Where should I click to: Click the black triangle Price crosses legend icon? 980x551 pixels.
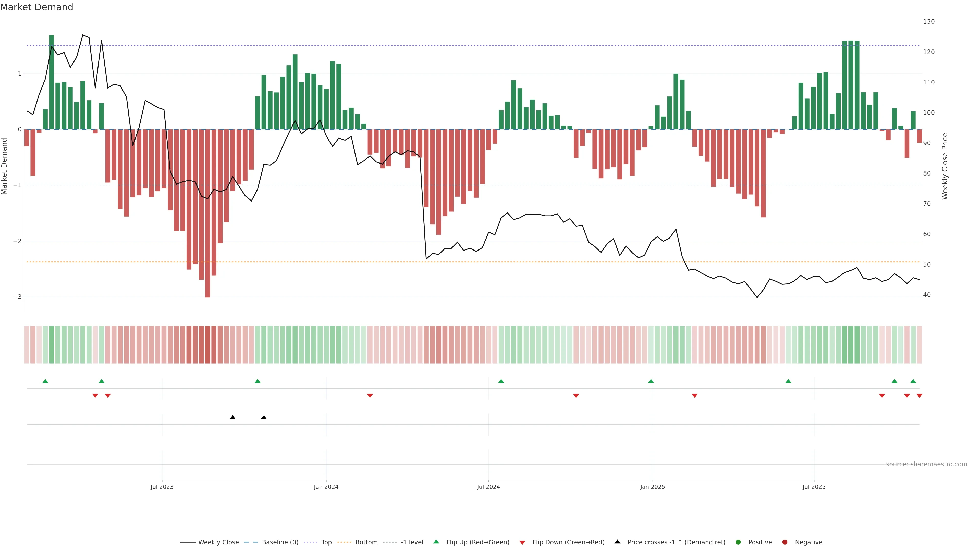(617, 542)
